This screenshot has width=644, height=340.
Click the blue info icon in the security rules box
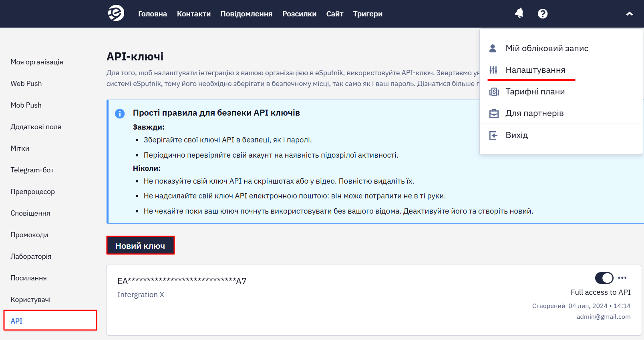(x=120, y=114)
